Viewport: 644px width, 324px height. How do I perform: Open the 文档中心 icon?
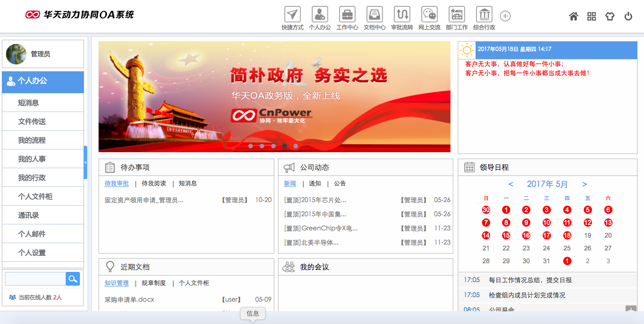pos(374,15)
